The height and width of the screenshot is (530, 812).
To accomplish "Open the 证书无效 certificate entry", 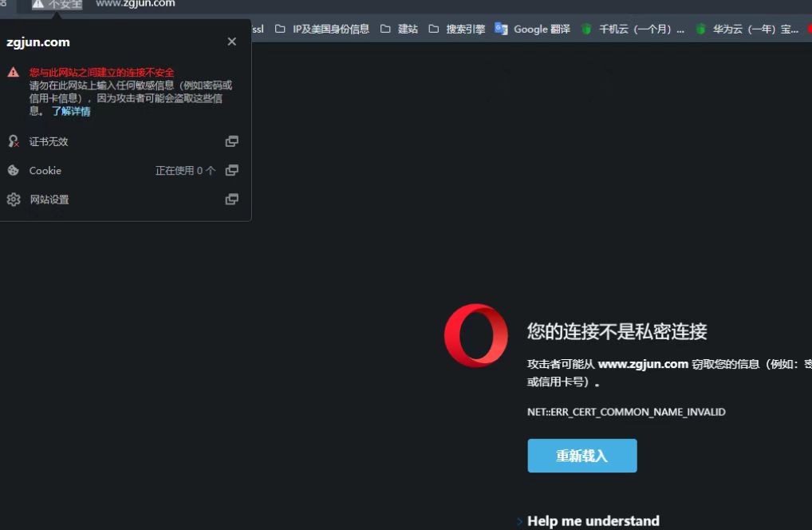I will coord(123,141).
